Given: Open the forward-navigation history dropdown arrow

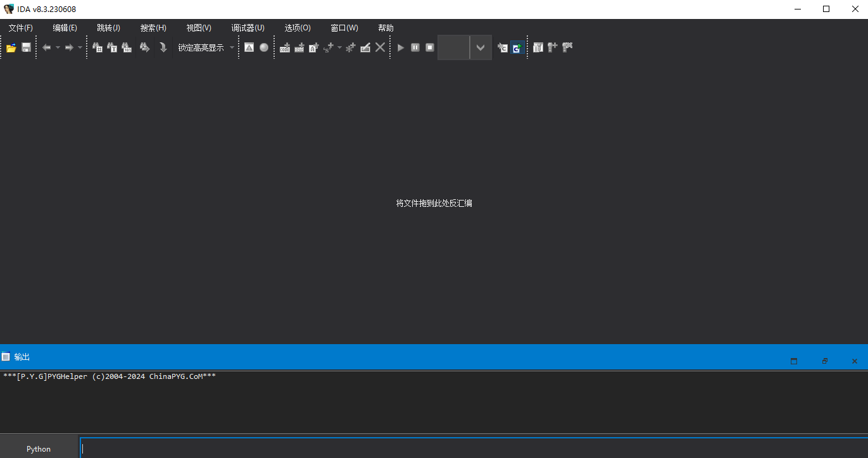Looking at the screenshot, I should click(x=80, y=47).
